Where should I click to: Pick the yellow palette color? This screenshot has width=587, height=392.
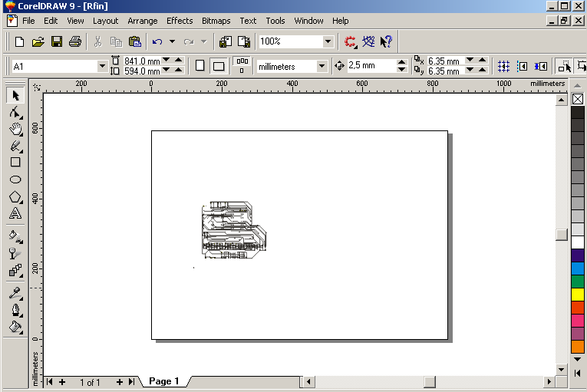click(x=578, y=295)
